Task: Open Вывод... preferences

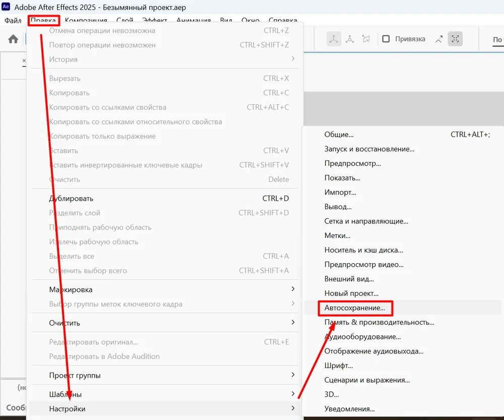Action: 403,207
